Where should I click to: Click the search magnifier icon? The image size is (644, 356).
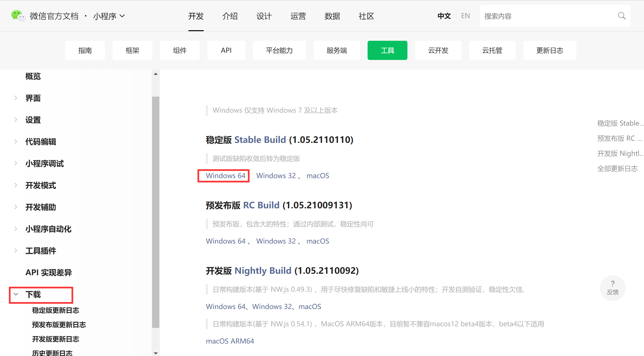621,16
